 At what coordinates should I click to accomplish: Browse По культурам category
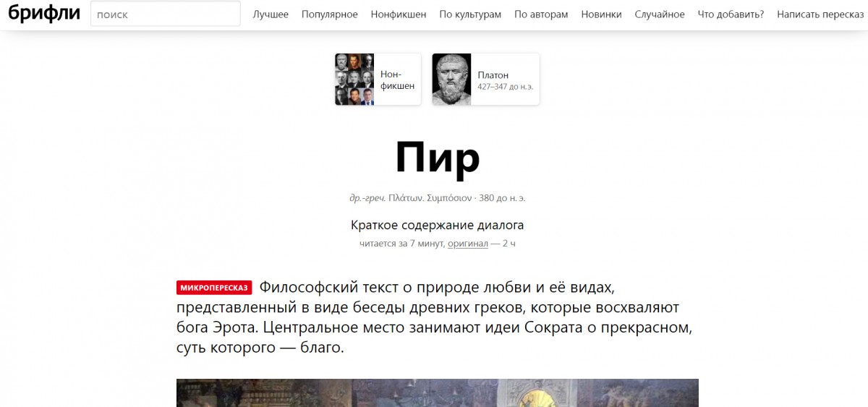[x=470, y=14]
